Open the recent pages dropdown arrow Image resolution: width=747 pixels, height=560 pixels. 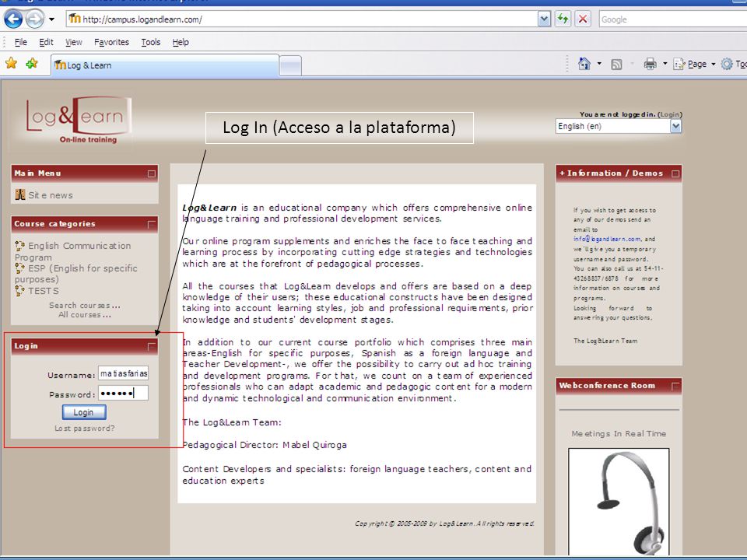click(51, 19)
